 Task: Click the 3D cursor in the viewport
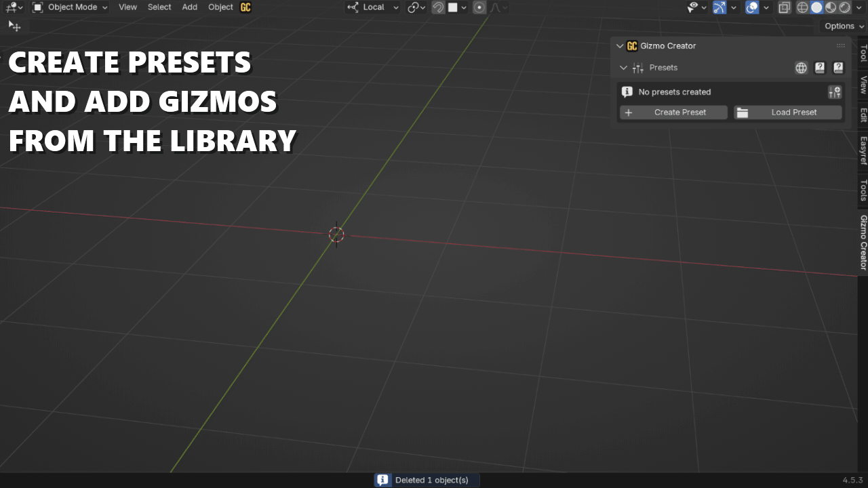point(336,235)
